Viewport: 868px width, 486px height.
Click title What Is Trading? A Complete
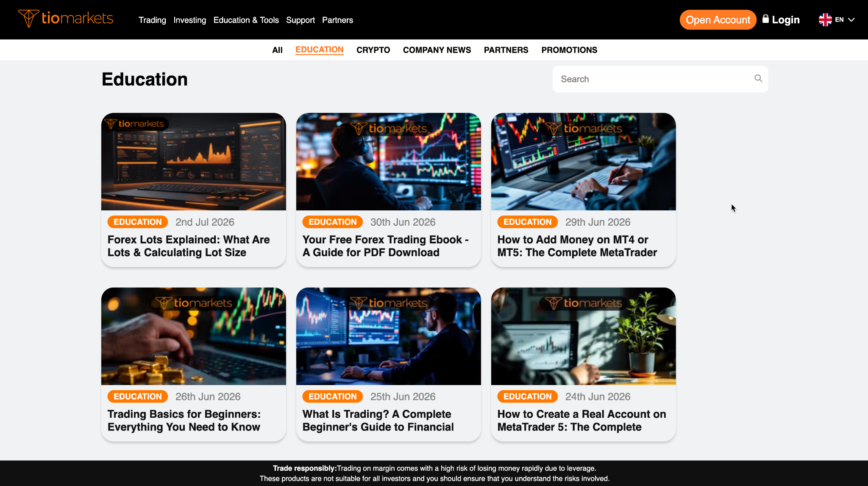[x=378, y=421]
